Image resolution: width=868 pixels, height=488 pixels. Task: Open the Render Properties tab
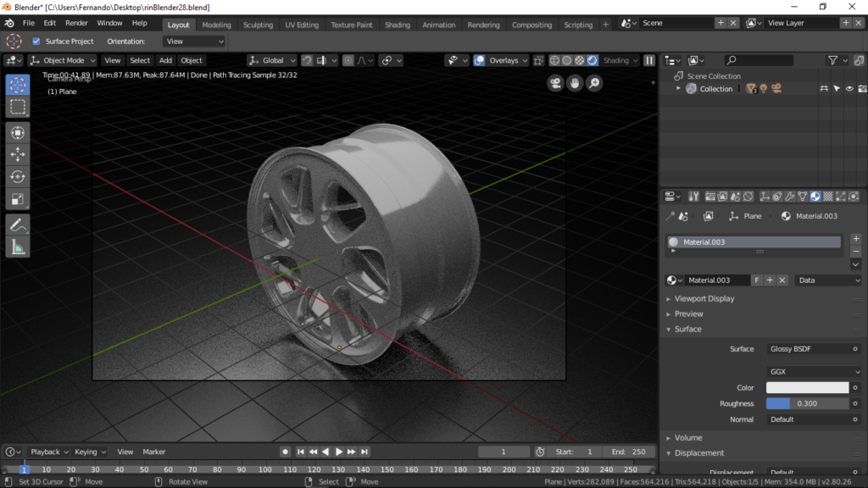point(710,196)
